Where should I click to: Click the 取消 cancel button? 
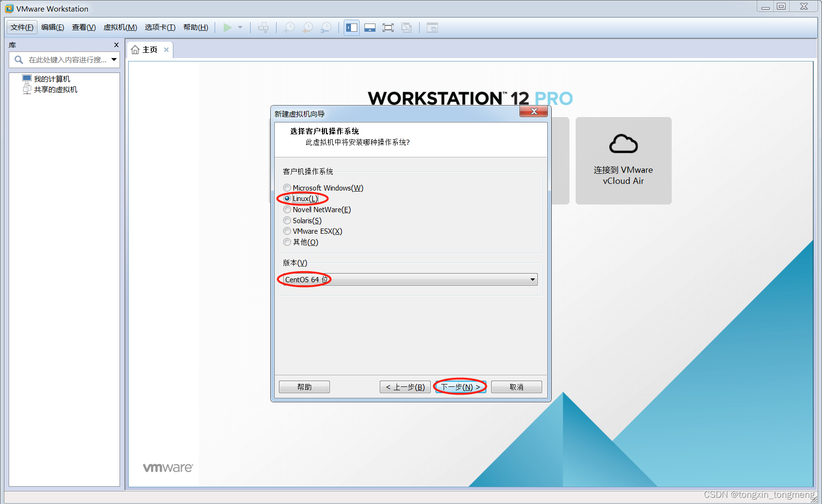(x=517, y=387)
